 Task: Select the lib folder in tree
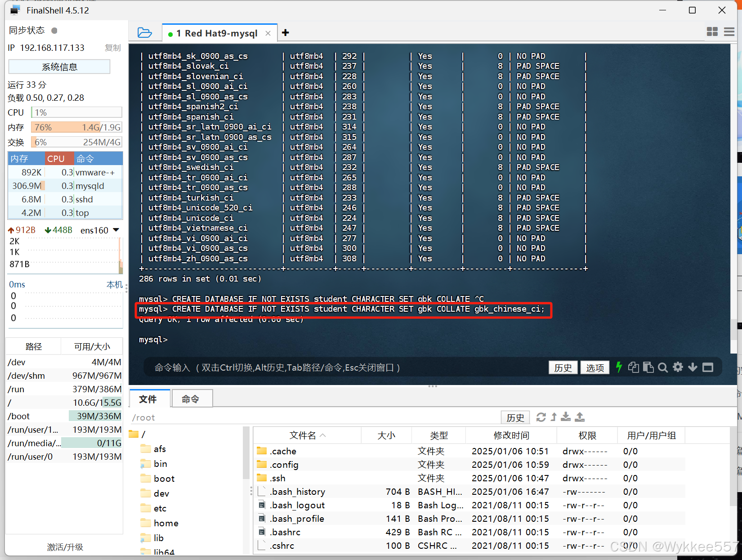point(152,538)
